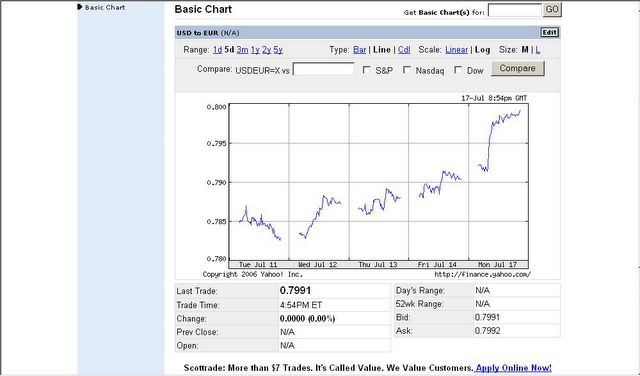640x376 pixels.
Task: Switch range to 1y
Action: click(x=255, y=50)
